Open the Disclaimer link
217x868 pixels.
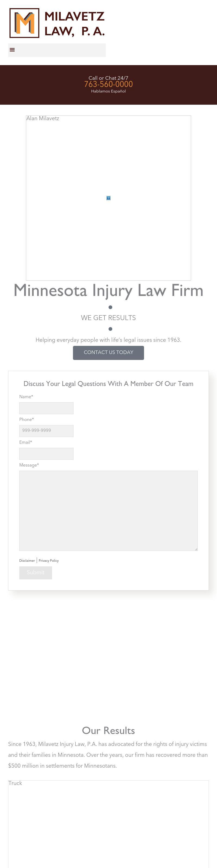[x=27, y=561]
